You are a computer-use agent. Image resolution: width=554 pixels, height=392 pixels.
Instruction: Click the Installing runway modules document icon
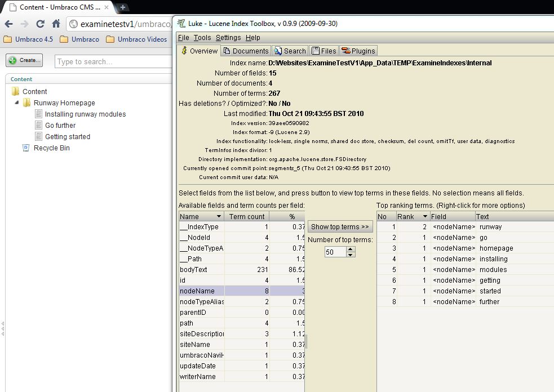pyautogui.click(x=38, y=114)
